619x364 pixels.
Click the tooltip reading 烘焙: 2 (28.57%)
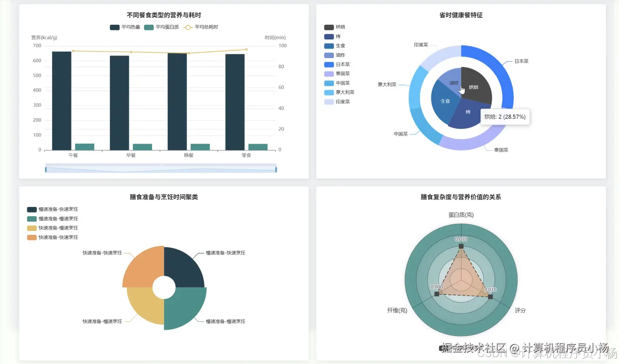pos(505,117)
